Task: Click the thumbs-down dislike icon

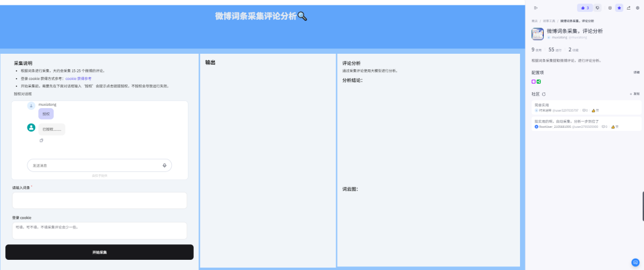Action: [597, 8]
